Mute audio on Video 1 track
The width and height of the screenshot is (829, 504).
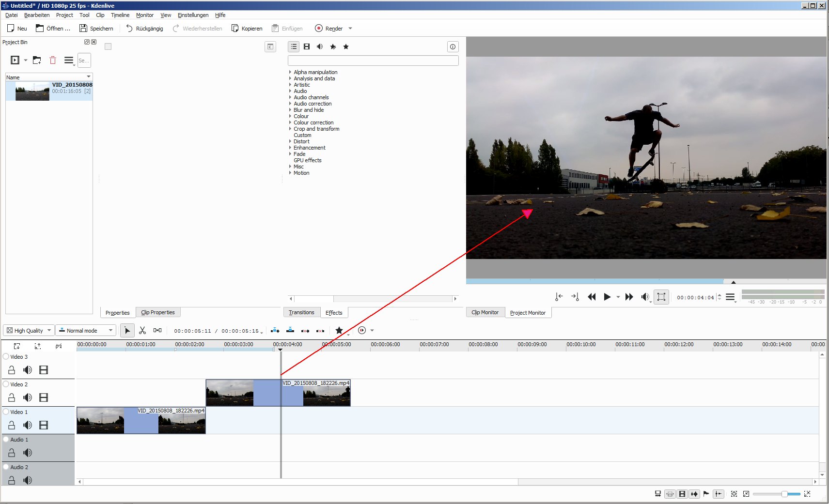[x=28, y=425]
